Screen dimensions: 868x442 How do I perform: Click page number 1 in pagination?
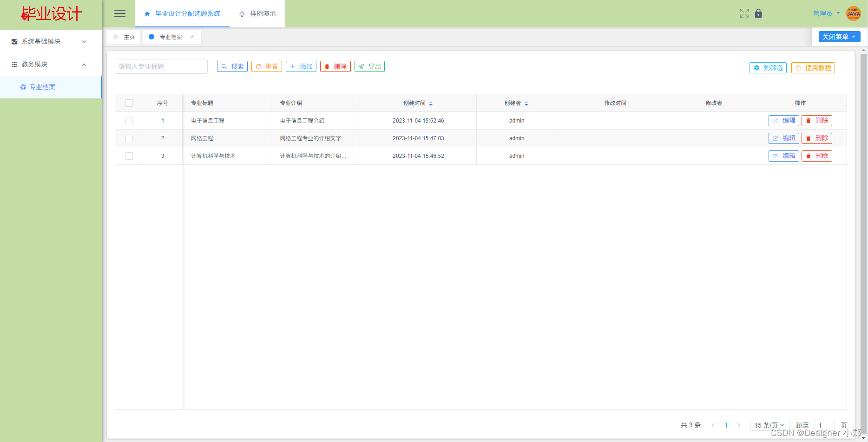point(726,425)
